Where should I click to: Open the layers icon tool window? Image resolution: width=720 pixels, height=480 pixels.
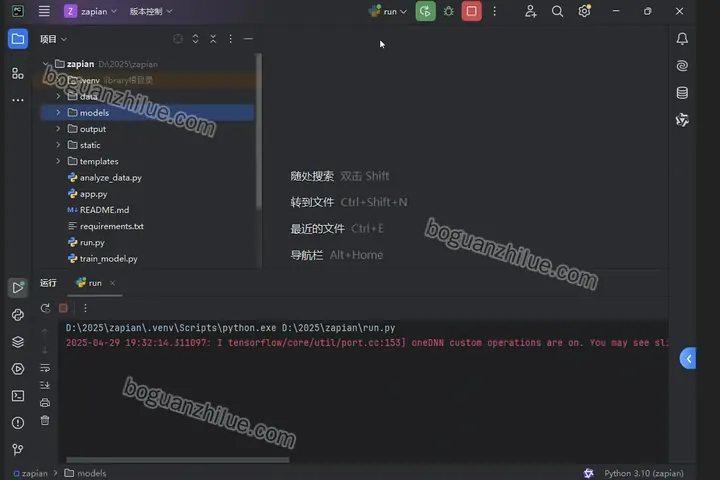pyautogui.click(x=18, y=342)
